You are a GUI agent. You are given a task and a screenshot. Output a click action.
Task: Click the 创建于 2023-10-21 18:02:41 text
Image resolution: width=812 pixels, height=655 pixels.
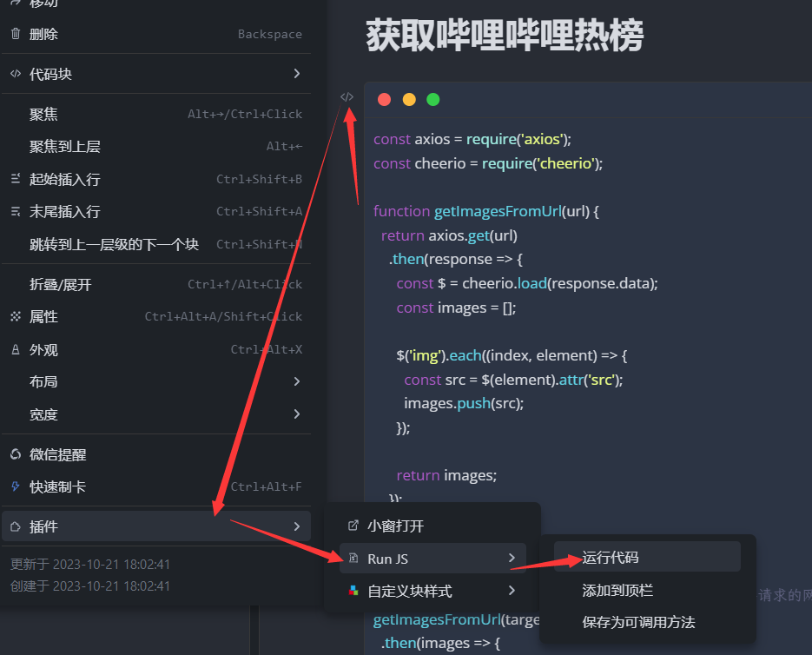[90, 586]
